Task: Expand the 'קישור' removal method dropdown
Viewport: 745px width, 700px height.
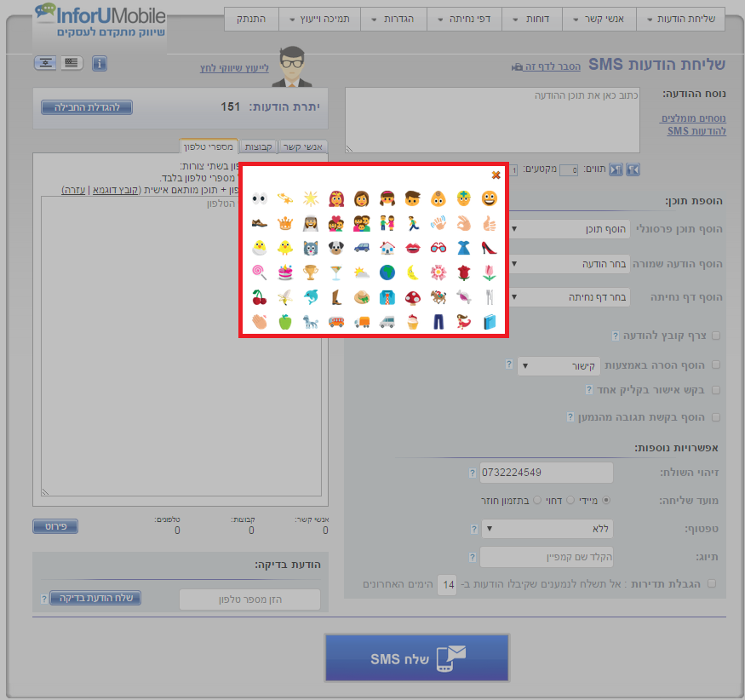Action: [x=559, y=366]
